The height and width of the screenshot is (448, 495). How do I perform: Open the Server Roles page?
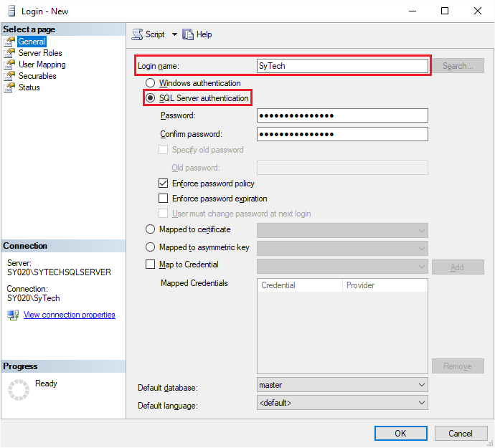[40, 53]
